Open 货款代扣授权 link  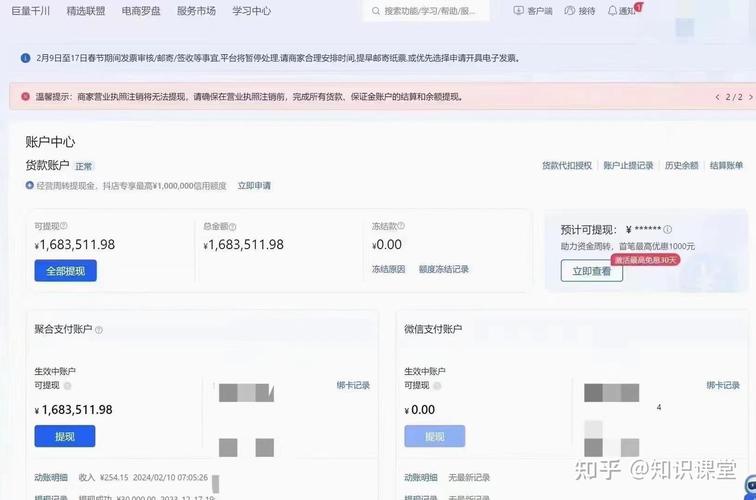click(567, 165)
